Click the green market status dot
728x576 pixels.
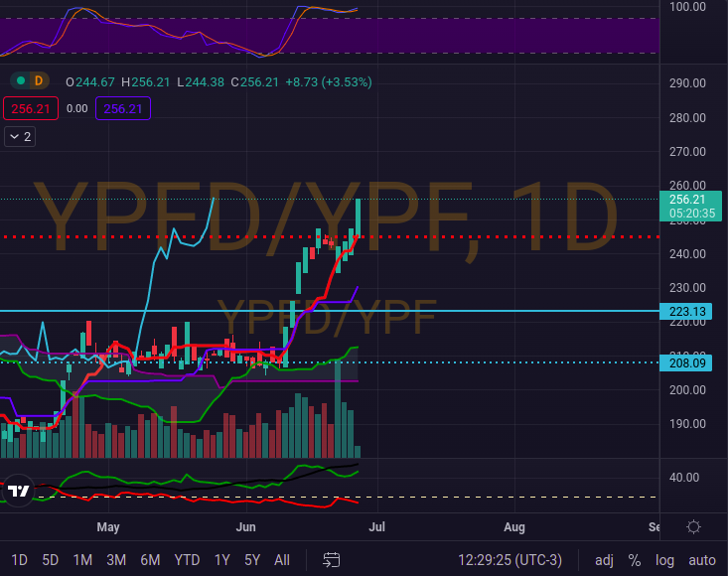tap(20, 80)
